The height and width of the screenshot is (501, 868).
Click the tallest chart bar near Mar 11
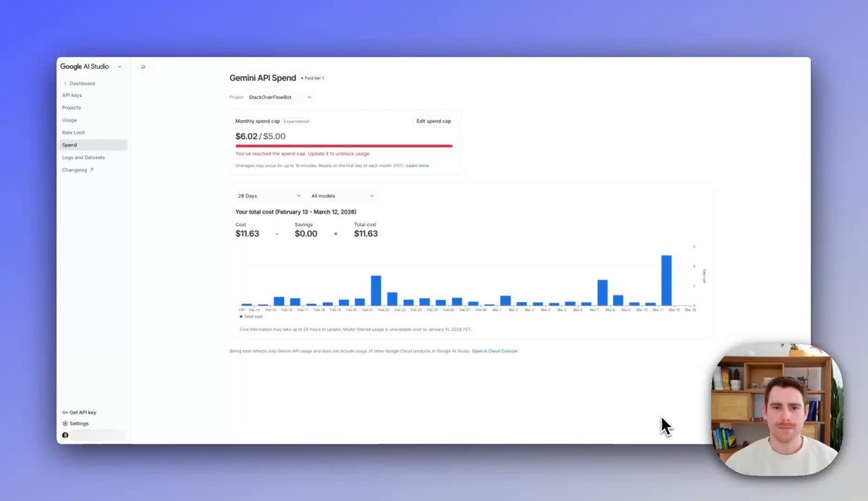(667, 280)
